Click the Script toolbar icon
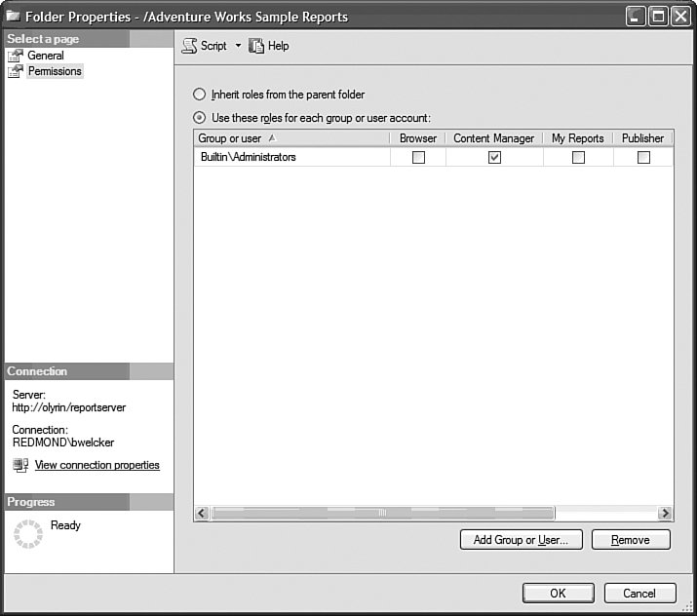The image size is (697, 616). (189, 46)
